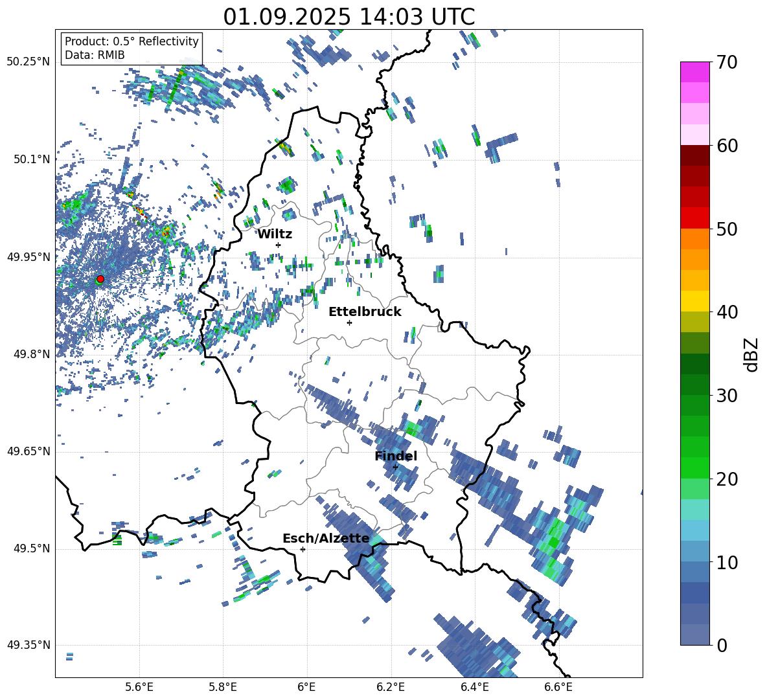Click the Esch/Alzette city label
Screen dimensions: 767x700
[x=326, y=539]
